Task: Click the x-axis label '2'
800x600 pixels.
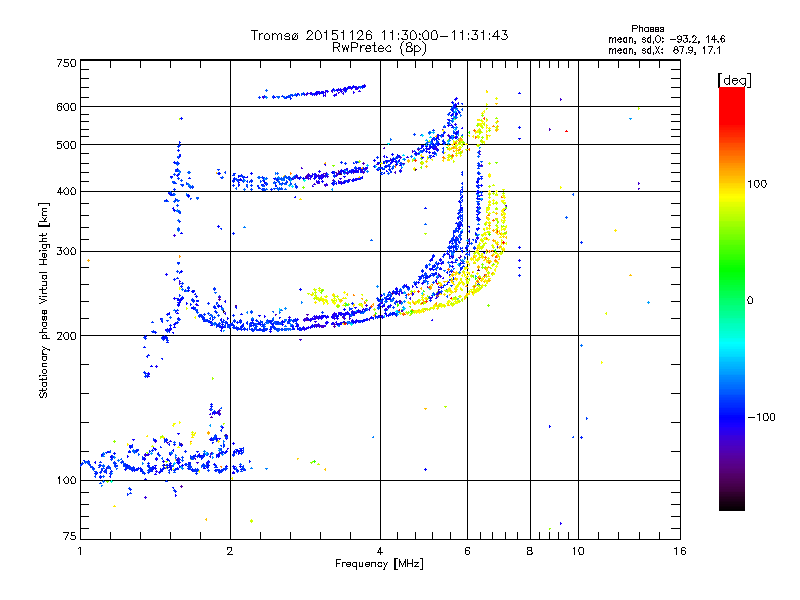Action: coord(230,551)
